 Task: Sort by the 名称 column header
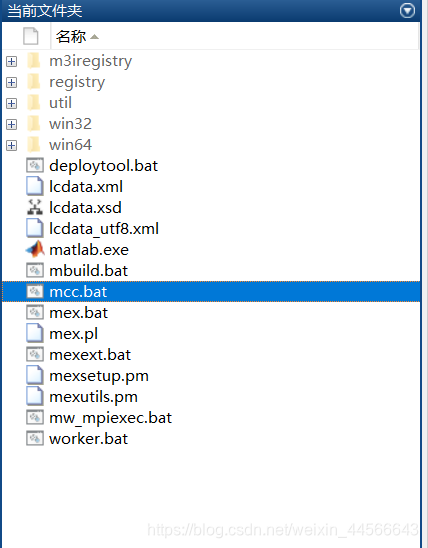click(234, 36)
